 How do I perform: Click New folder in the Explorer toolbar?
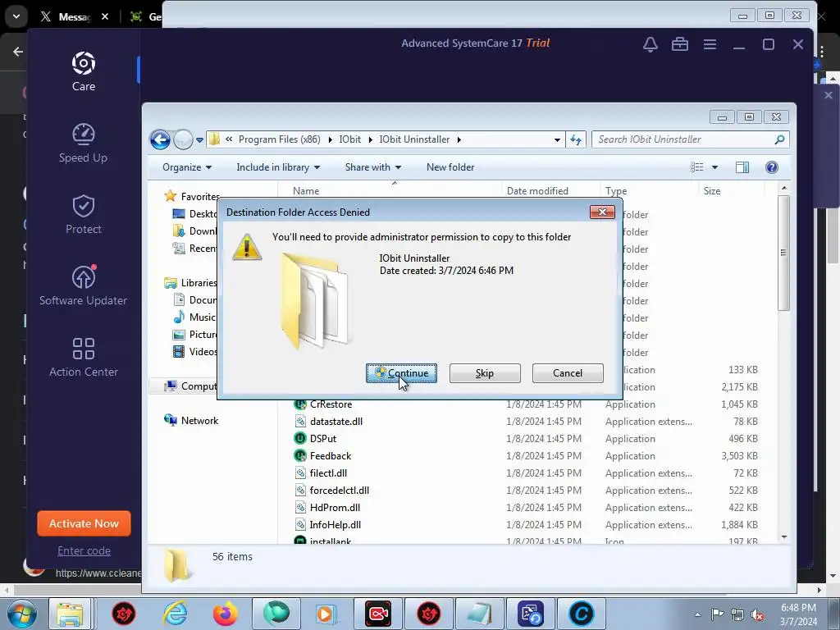[450, 167]
